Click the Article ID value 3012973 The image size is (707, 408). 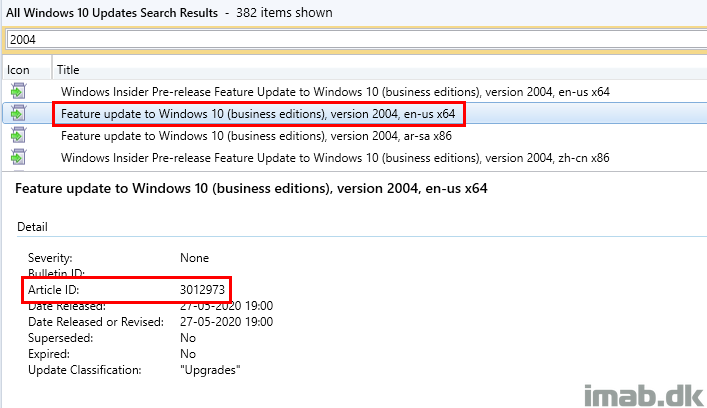click(202, 289)
